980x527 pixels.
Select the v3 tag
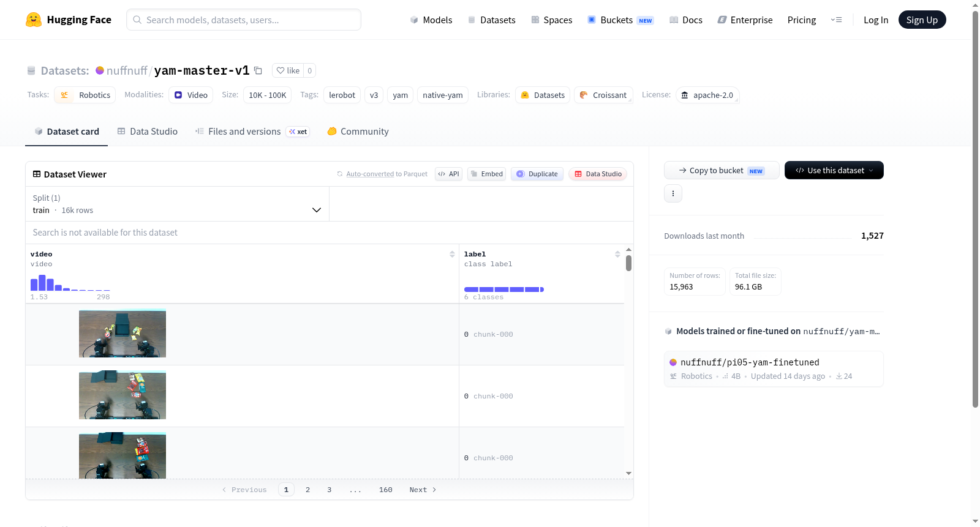pyautogui.click(x=374, y=95)
